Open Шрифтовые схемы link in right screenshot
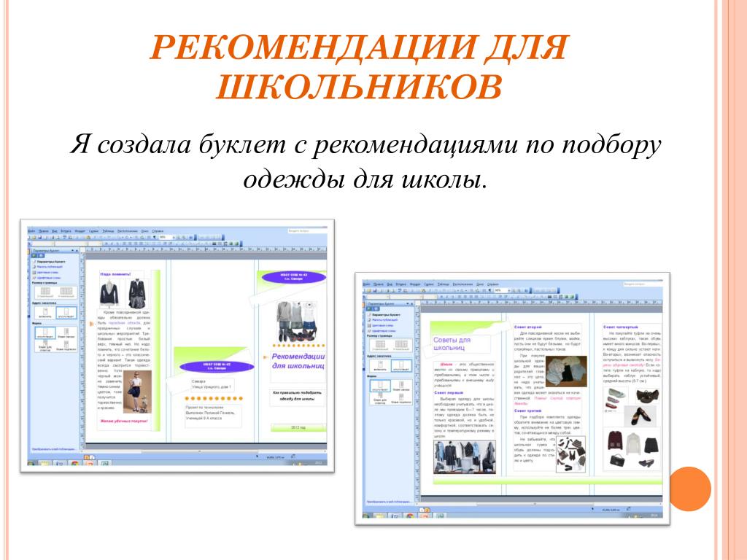Viewport: 747px width, 560px height. pos(384,331)
